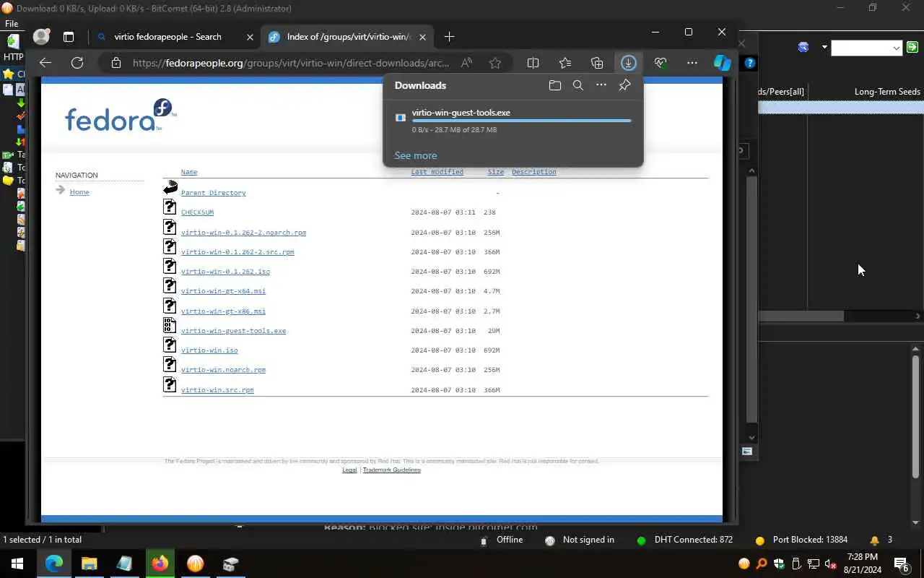
Task: Open Edge Favorites list
Action: pos(565,63)
